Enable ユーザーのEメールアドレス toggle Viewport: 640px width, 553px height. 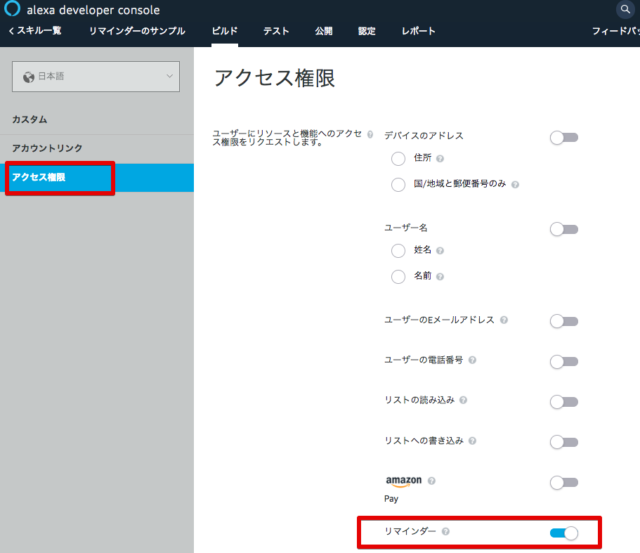[564, 321]
